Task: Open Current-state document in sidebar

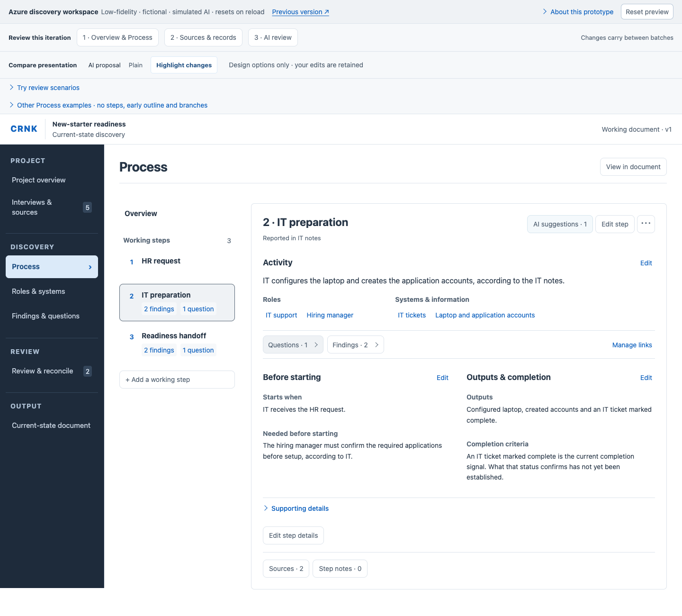Action: tap(52, 426)
